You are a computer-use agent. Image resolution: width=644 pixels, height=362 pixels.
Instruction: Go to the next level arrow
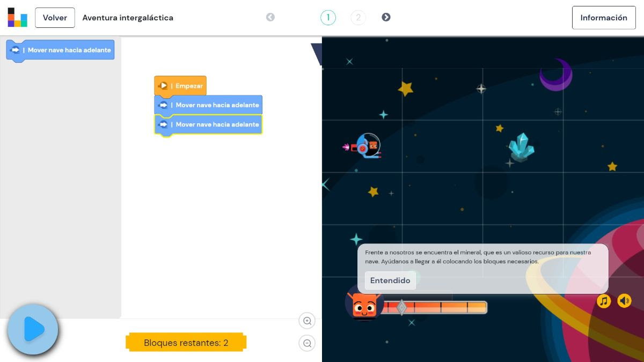coord(386,17)
